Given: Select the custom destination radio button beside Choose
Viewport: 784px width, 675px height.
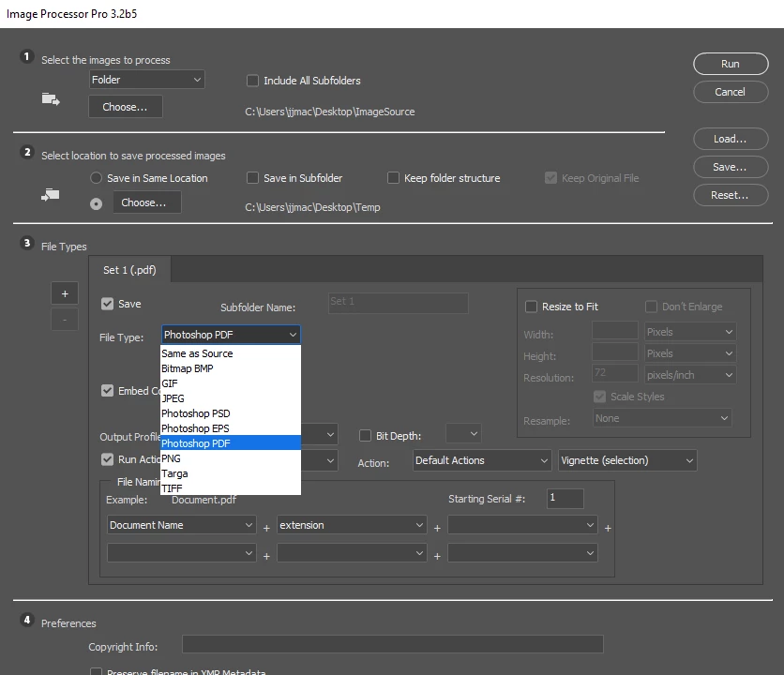Looking at the screenshot, I should click(96, 203).
